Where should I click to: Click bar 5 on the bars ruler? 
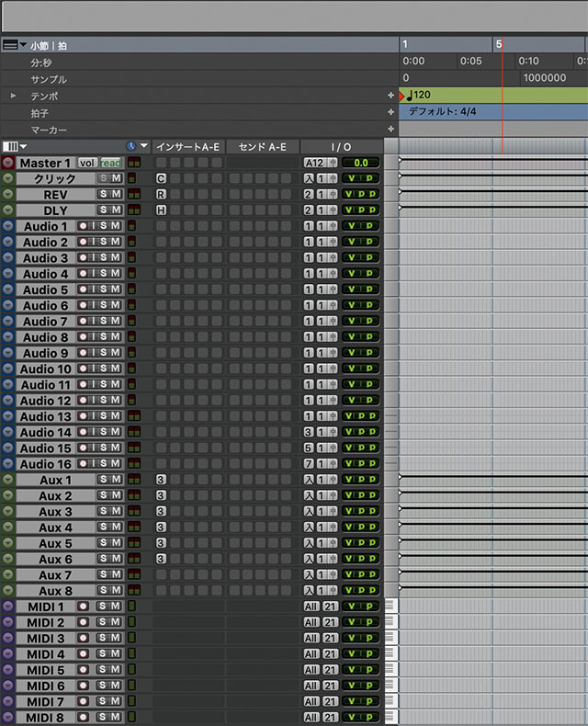coord(499,44)
